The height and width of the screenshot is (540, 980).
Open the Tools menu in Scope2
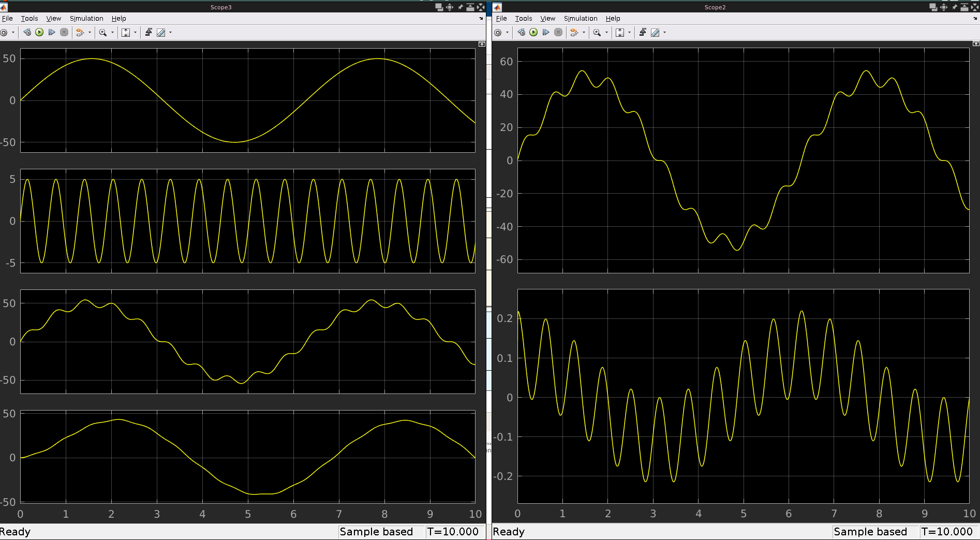coord(523,18)
